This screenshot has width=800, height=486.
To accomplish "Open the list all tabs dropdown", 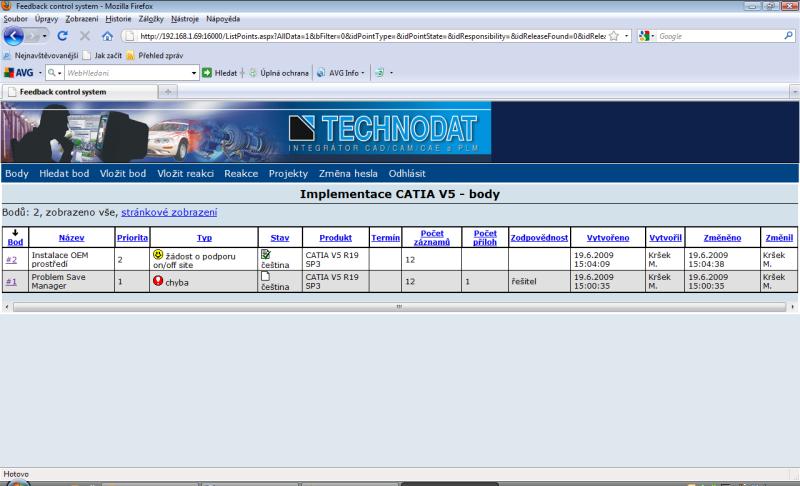I will coord(794,92).
